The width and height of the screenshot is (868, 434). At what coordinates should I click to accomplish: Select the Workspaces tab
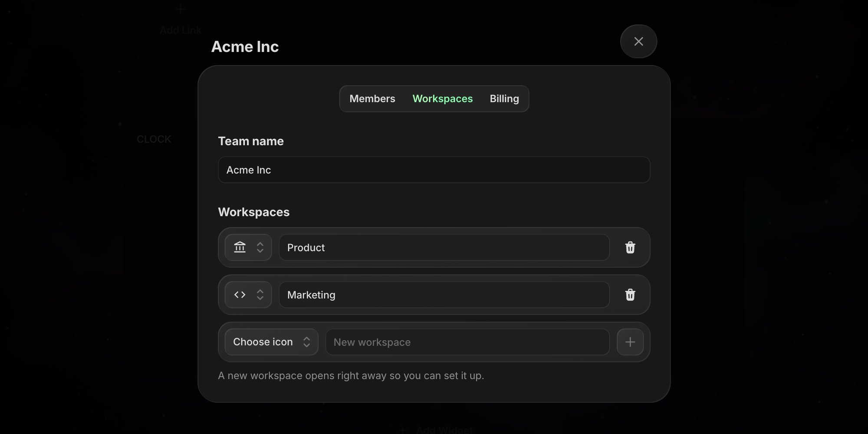click(442, 99)
